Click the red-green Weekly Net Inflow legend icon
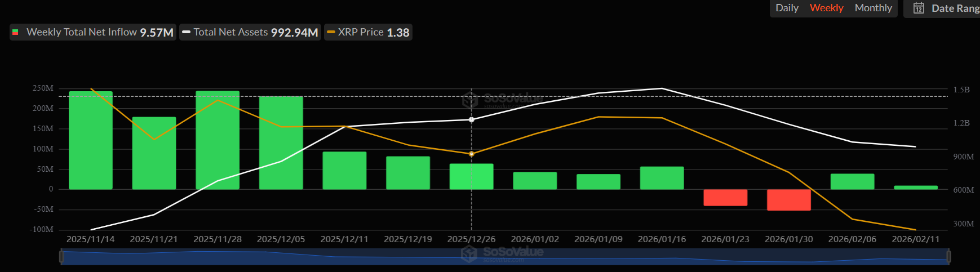Image resolution: width=980 pixels, height=272 pixels. [15, 33]
